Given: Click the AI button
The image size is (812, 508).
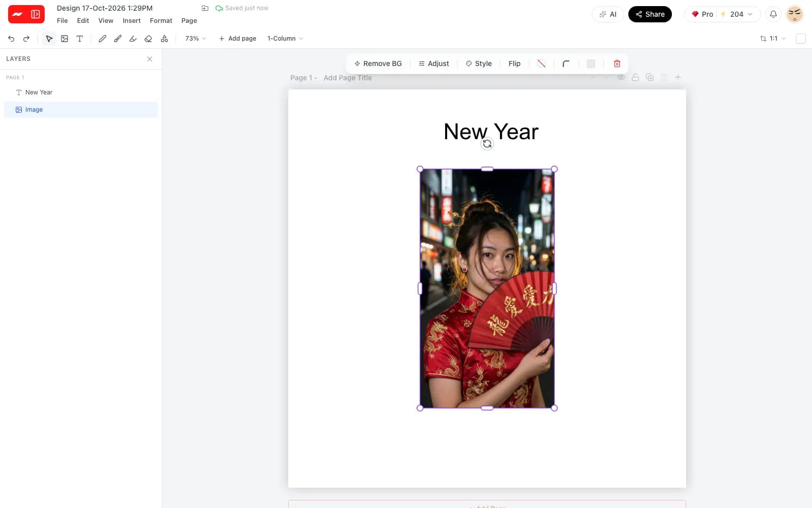Looking at the screenshot, I should coord(607,14).
